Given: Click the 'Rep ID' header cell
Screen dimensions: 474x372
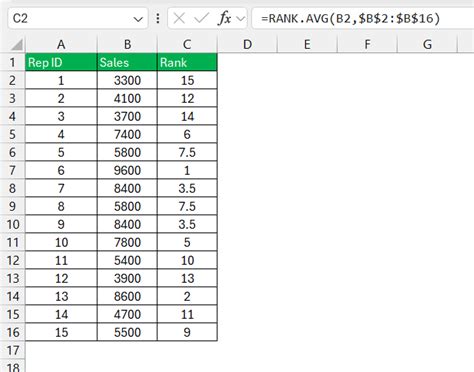Looking at the screenshot, I should point(61,62).
